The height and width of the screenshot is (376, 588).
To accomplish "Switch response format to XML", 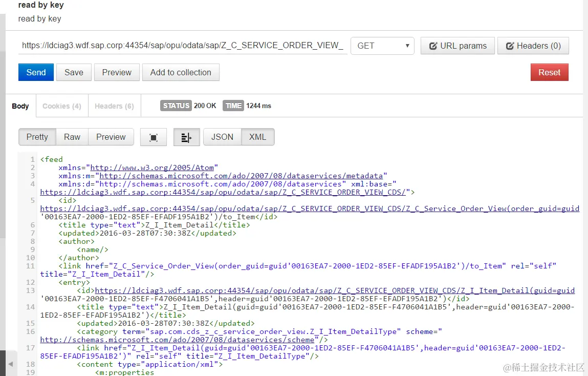I will [257, 137].
